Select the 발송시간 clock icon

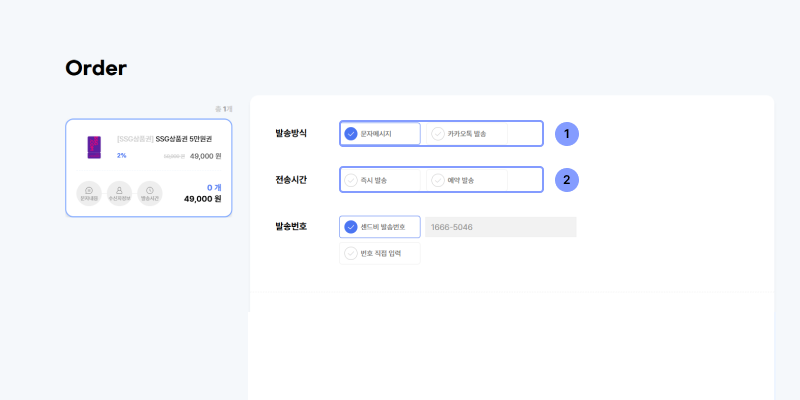[x=149, y=192]
